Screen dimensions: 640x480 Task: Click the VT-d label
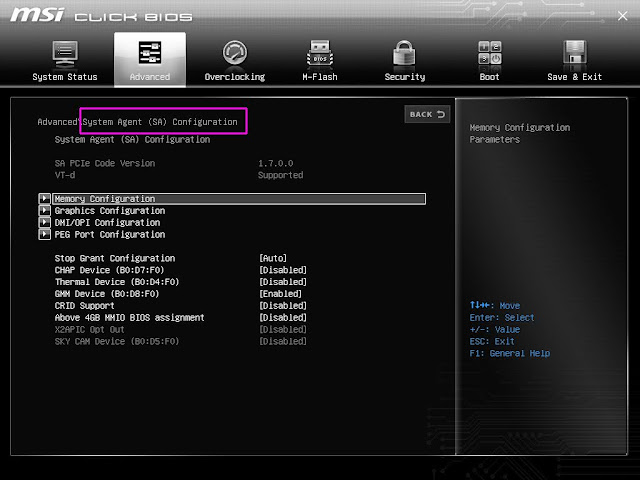tap(65, 175)
